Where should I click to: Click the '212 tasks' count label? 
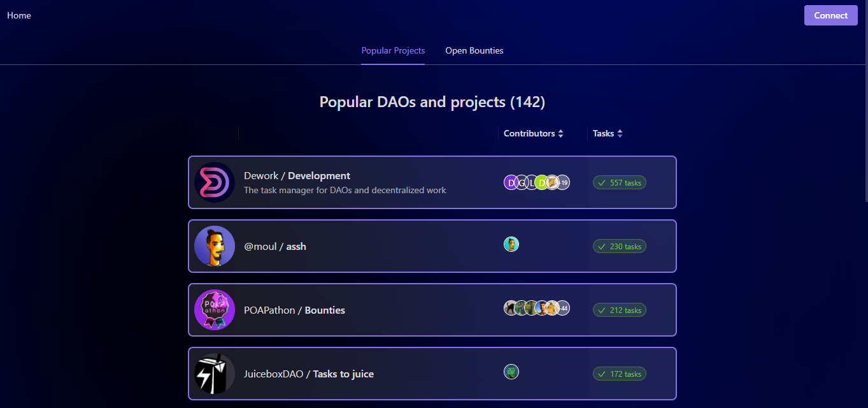[x=625, y=310]
